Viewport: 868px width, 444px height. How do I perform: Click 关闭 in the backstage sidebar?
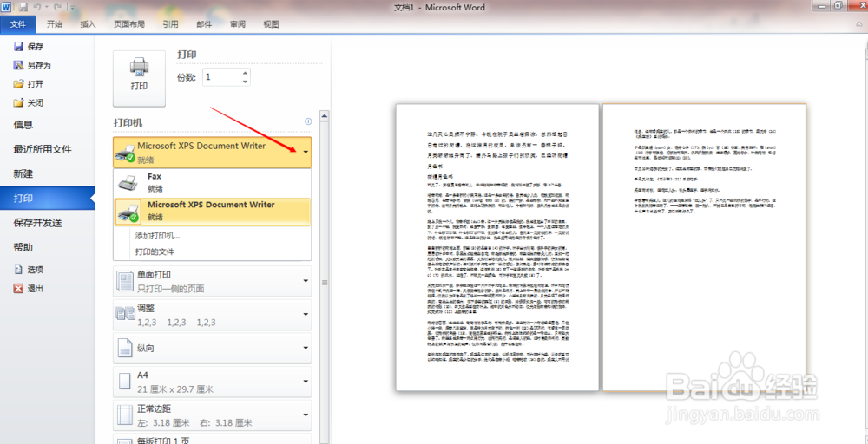coord(29,103)
